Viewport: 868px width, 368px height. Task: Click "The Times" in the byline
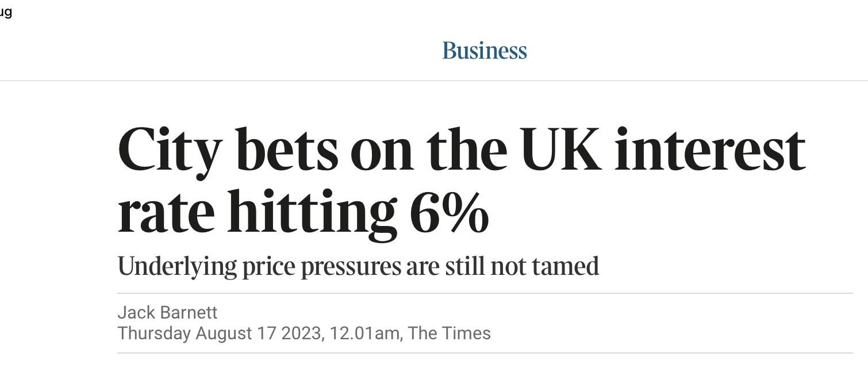coord(450,333)
